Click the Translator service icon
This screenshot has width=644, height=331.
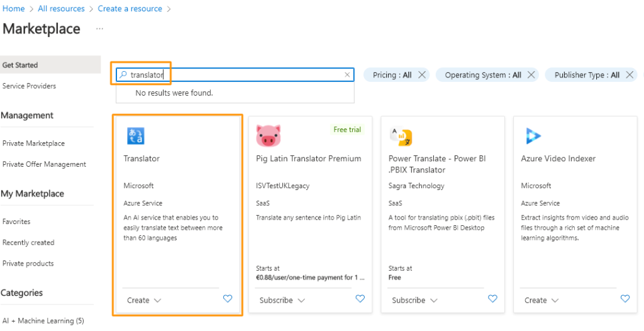coord(136,136)
